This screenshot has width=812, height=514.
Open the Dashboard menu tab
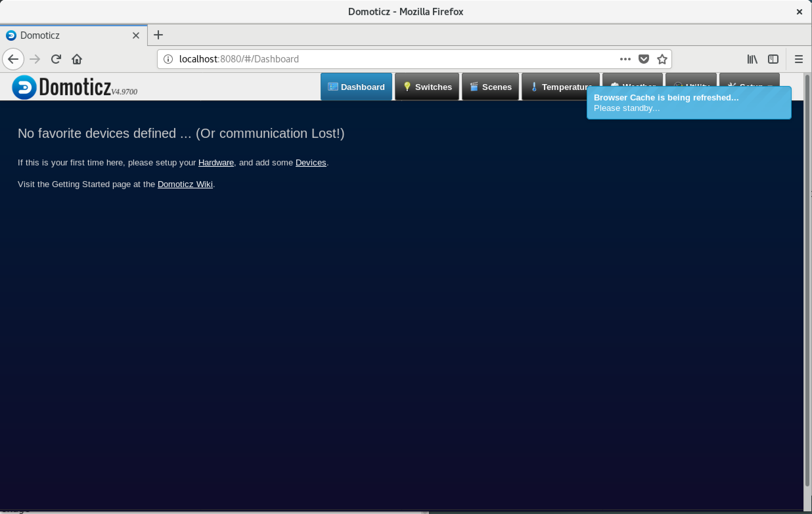[x=356, y=87]
